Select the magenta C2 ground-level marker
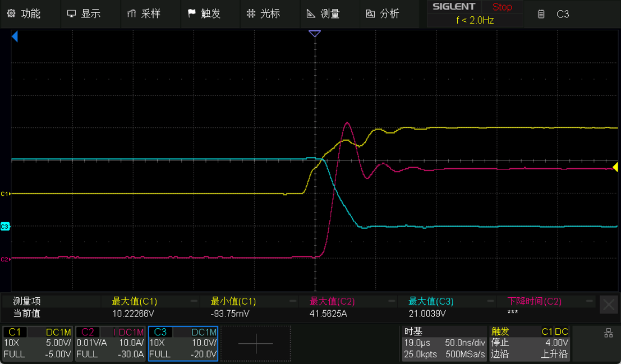Screen dimensions: 621x364 pyautogui.click(x=5, y=259)
